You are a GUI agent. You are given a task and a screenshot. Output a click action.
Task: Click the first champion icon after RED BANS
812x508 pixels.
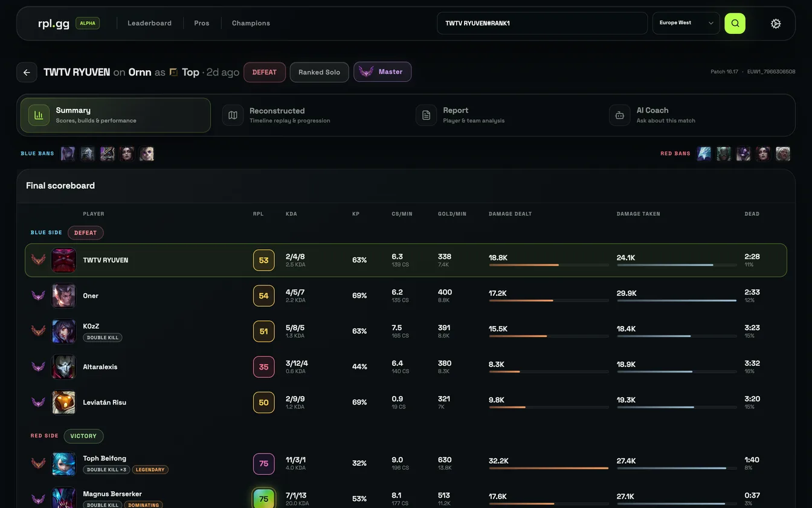point(704,154)
